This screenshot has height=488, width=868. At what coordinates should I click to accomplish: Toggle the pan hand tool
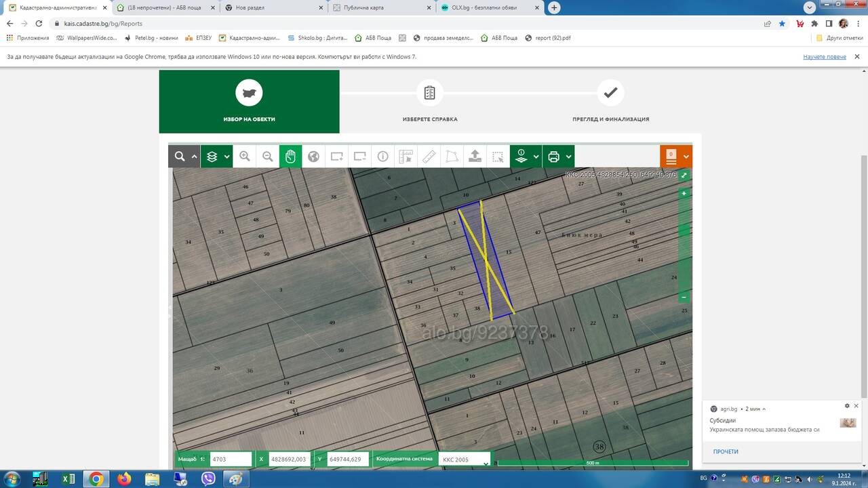(290, 157)
